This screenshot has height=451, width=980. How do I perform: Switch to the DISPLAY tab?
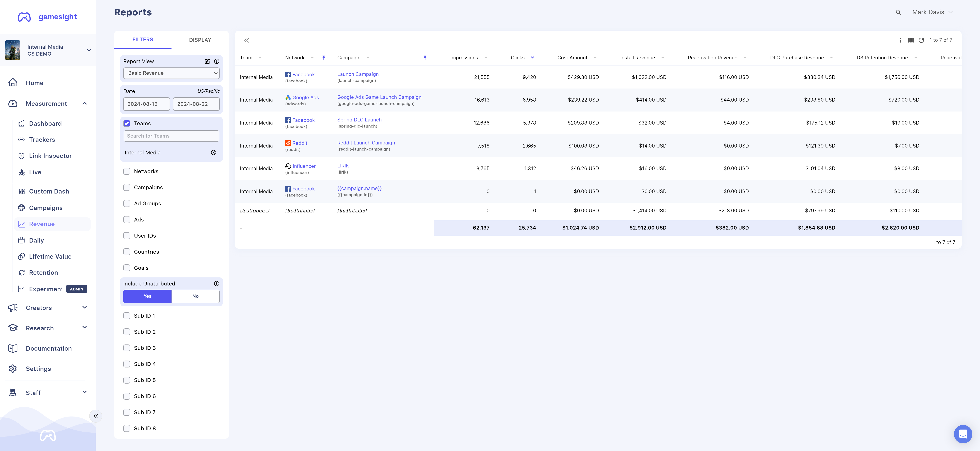200,40
